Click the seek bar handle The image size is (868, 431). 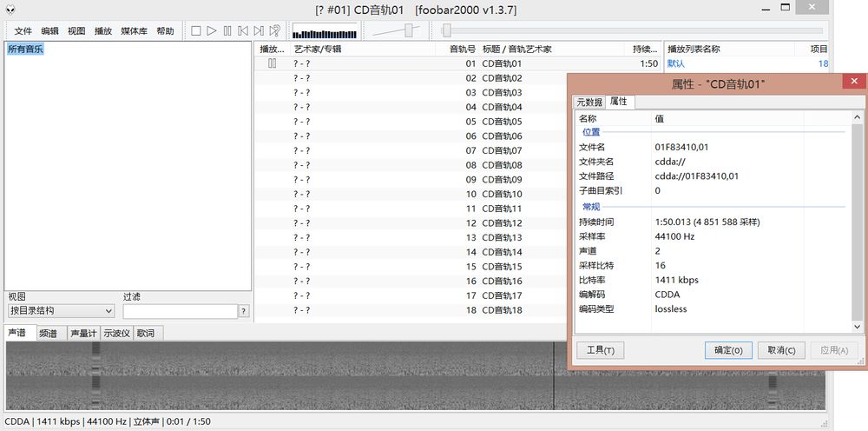(x=447, y=31)
